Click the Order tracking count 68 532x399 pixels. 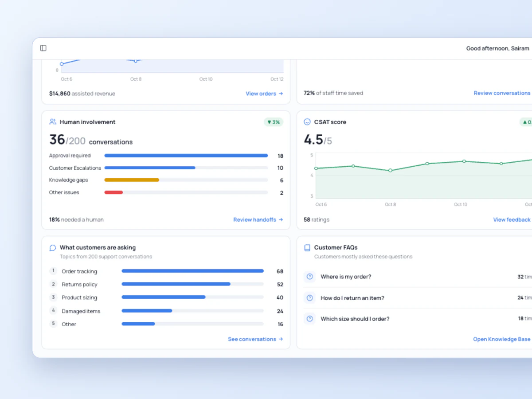280,271
